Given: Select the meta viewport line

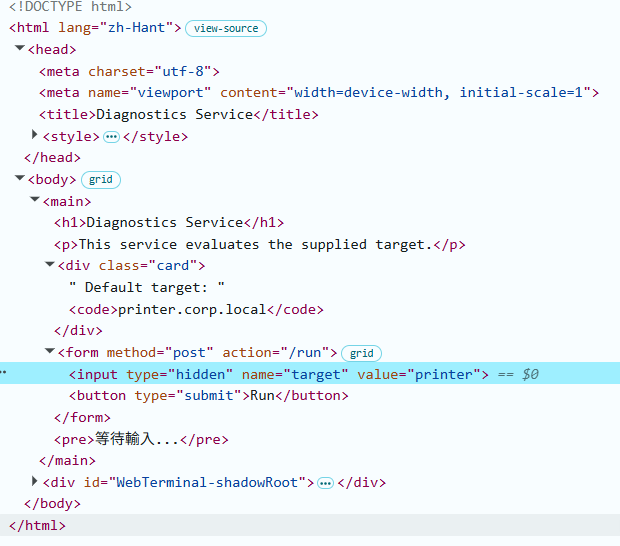Looking at the screenshot, I should [319, 93].
